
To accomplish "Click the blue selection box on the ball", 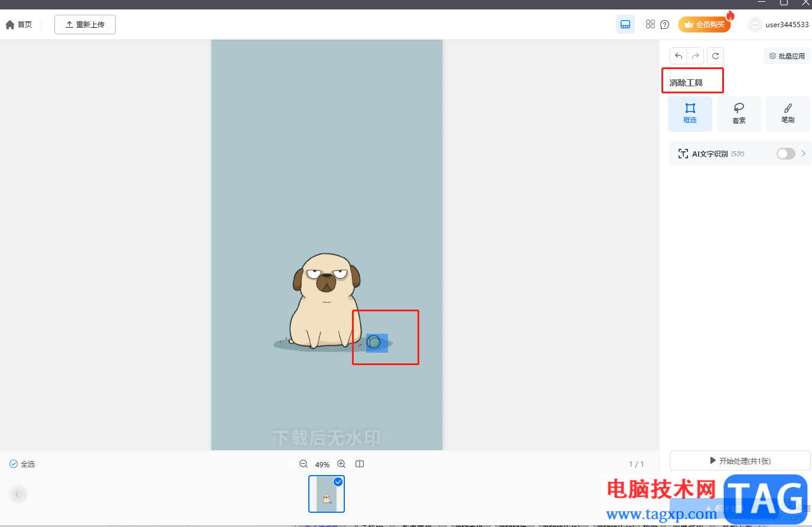I will [x=377, y=343].
